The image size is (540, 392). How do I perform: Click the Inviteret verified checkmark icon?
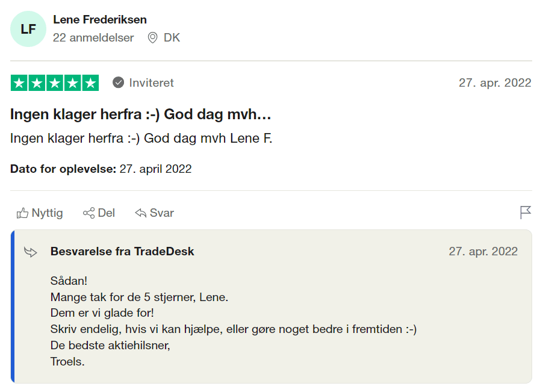(x=118, y=82)
